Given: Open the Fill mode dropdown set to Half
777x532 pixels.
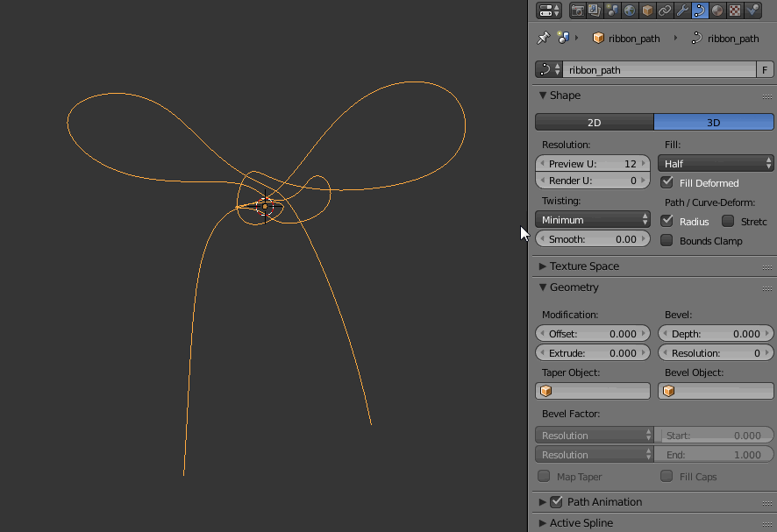Looking at the screenshot, I should (x=716, y=164).
